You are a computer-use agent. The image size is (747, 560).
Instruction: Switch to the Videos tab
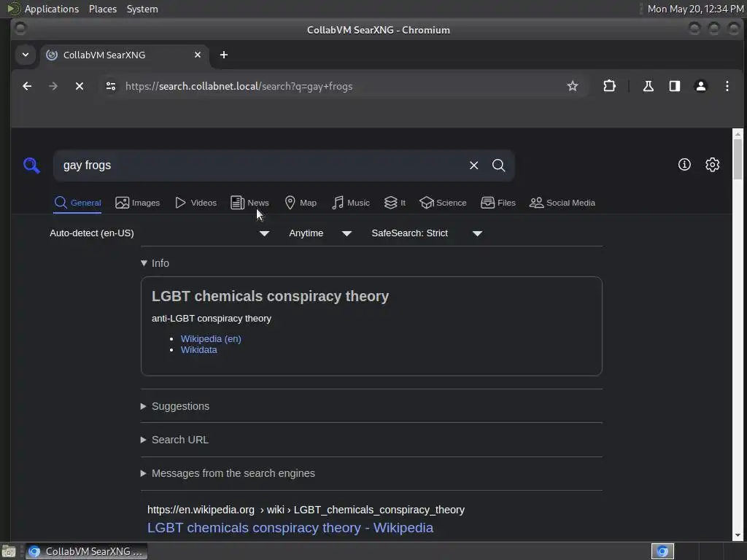(x=196, y=203)
